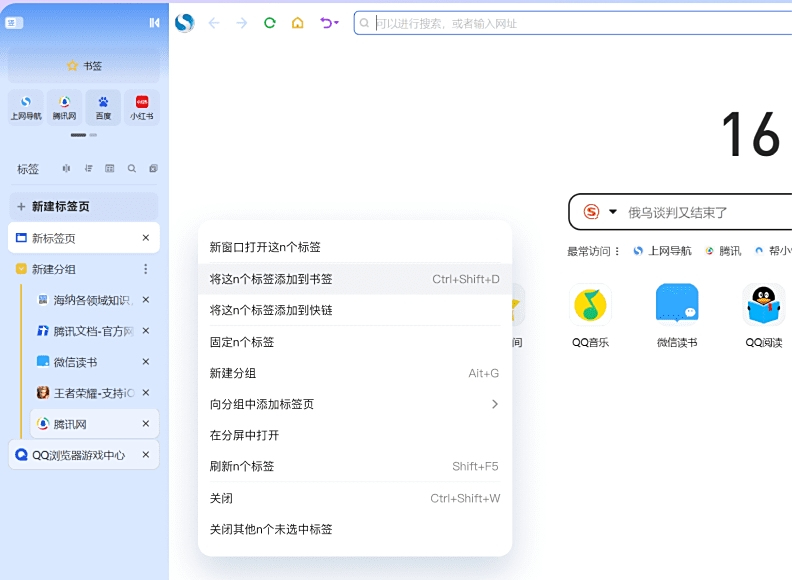Open the 小红书 quick link
This screenshot has width=792, height=580.
(142, 107)
